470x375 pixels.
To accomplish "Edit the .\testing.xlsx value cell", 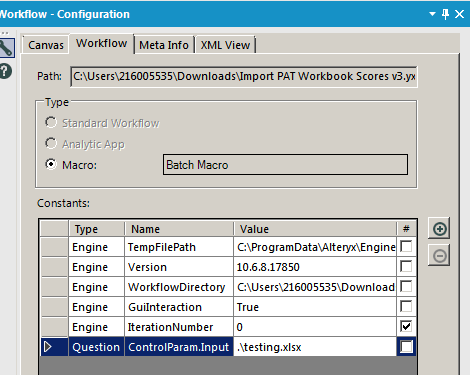I will [x=315, y=347].
